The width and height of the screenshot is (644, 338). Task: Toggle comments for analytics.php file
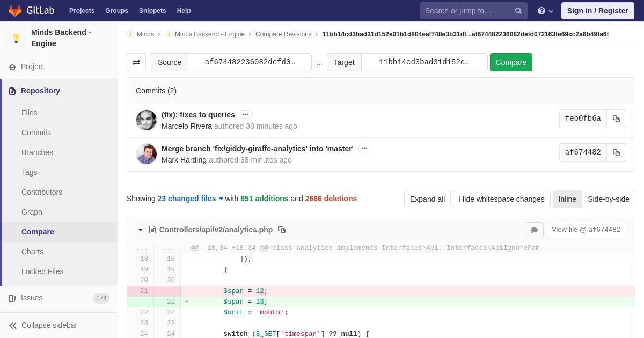coord(534,230)
